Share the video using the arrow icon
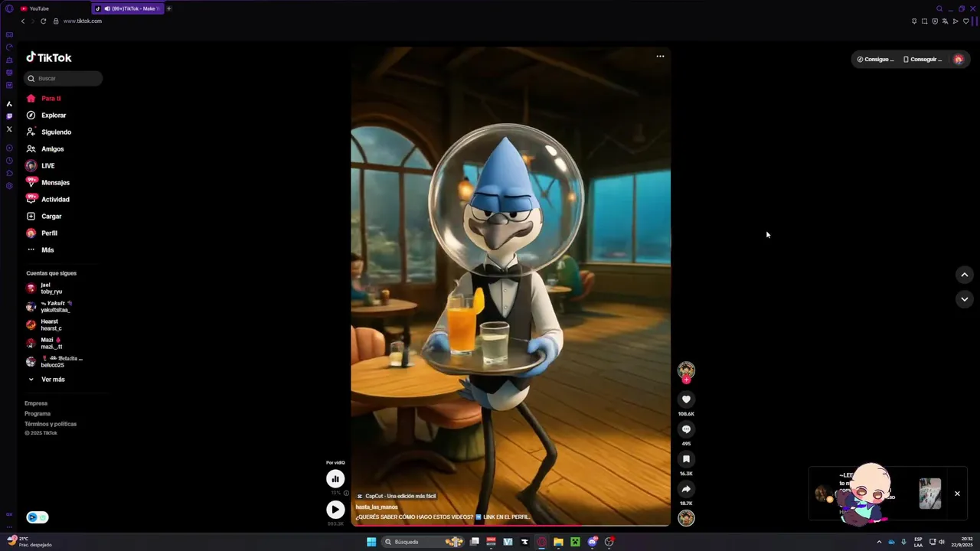The width and height of the screenshot is (980, 551). (686, 489)
